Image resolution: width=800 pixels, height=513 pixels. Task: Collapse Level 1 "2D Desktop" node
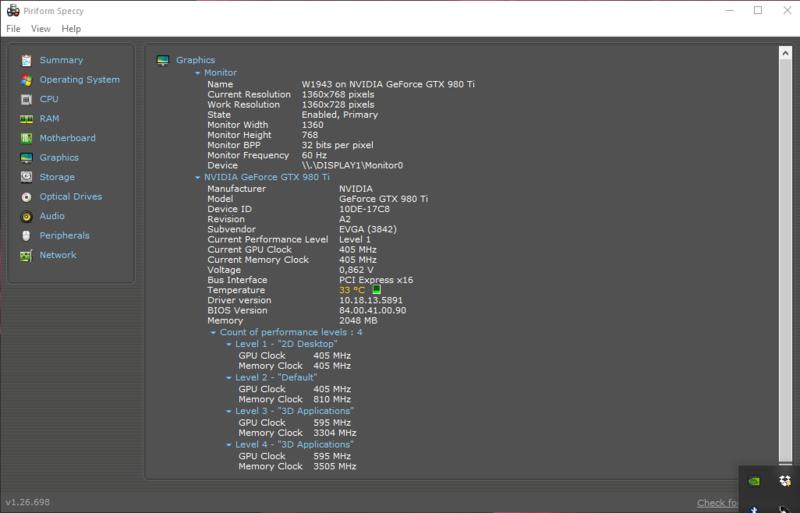(229, 344)
